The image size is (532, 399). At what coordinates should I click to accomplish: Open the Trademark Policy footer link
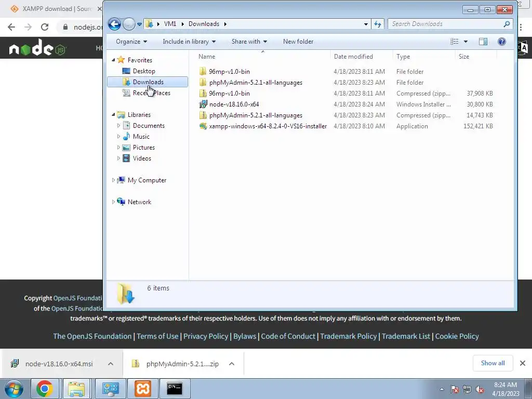(x=349, y=336)
